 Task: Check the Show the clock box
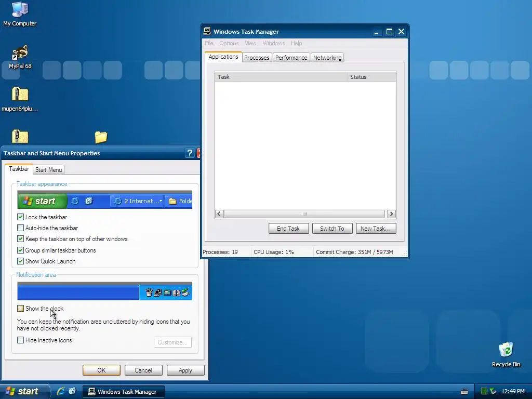point(20,309)
